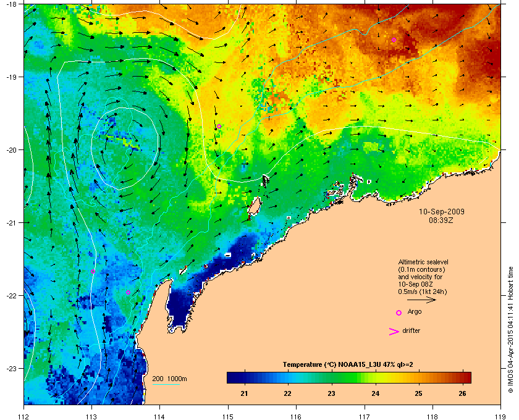Click the longitude axis label 115

pyautogui.click(x=228, y=417)
